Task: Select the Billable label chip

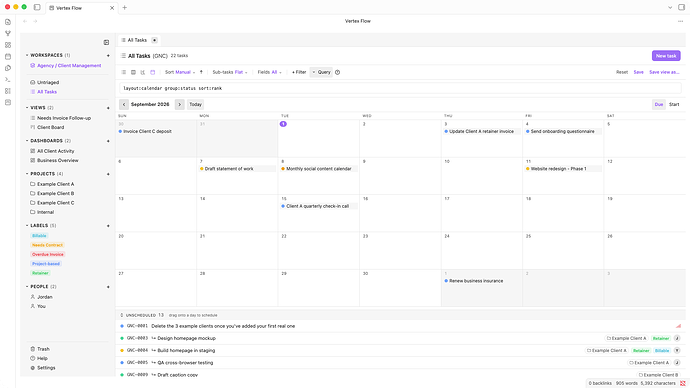Action: [39, 236]
